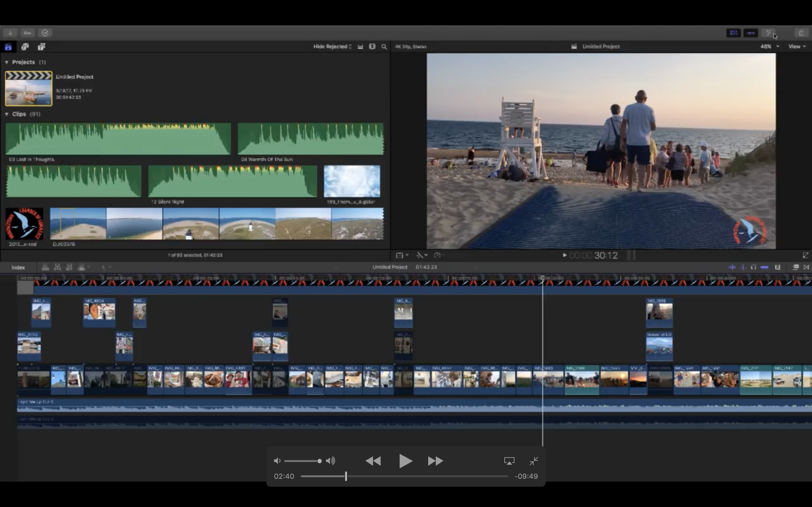Toggle the browser panel visibility button
Image resolution: width=812 pixels, height=507 pixels.
(733, 33)
